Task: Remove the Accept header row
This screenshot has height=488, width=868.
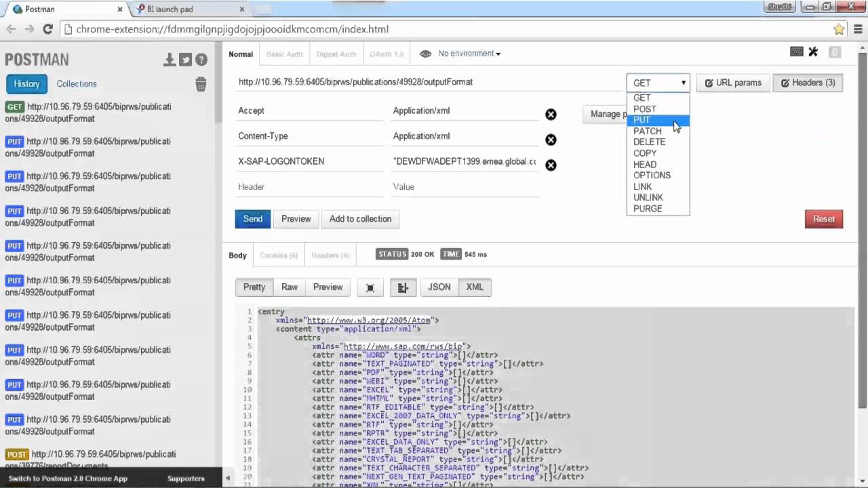Action: [551, 115]
